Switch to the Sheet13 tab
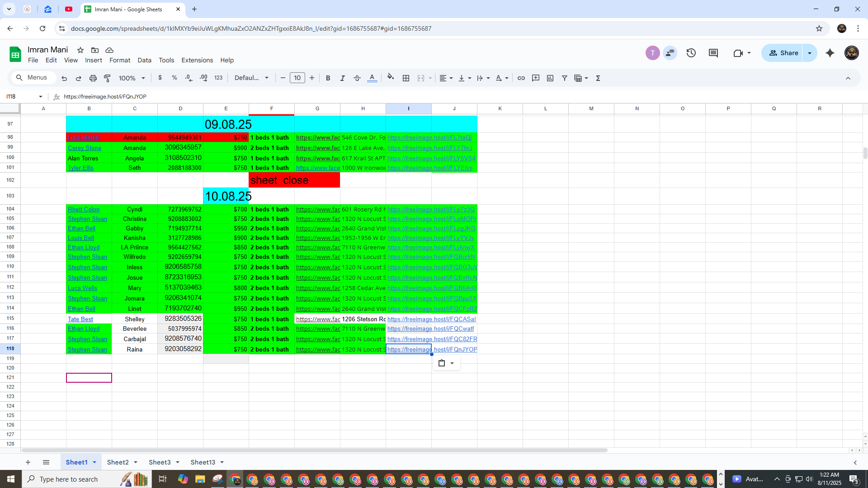Screen dimensions: 868x488 click(x=203, y=462)
